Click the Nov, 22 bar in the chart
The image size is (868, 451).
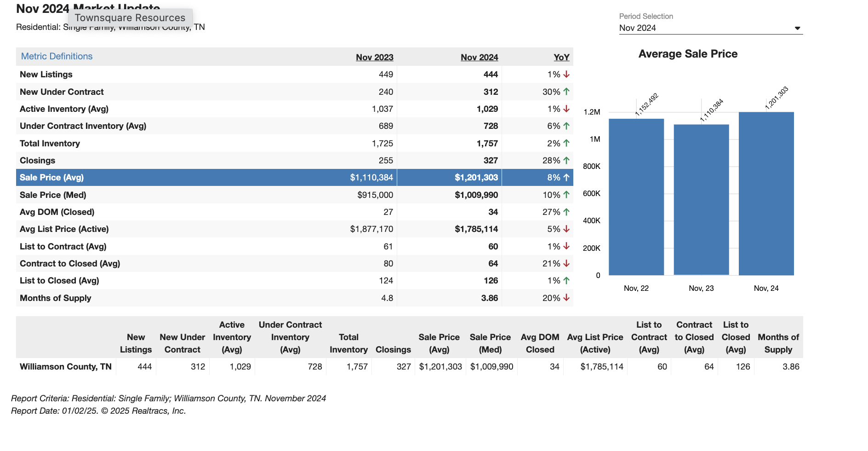coord(636,197)
